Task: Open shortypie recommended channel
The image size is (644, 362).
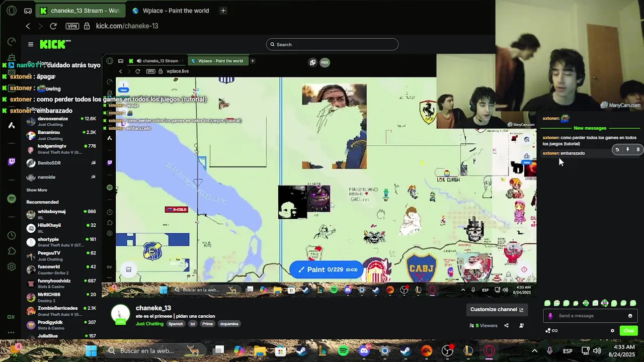Action: coord(60,242)
